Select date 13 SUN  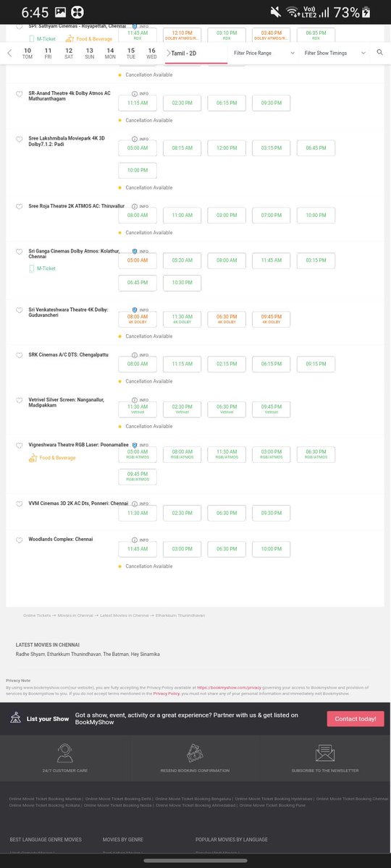90,53
